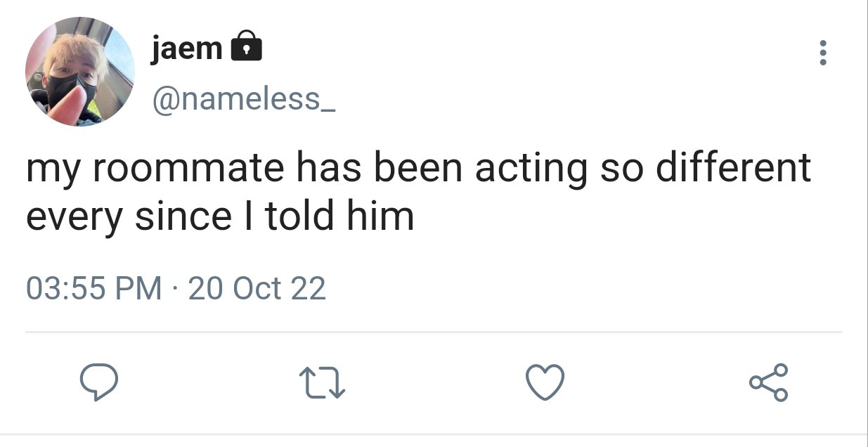This screenshot has width=868, height=447.
Task: Click the date 20 Oct 22
Action: (x=257, y=289)
